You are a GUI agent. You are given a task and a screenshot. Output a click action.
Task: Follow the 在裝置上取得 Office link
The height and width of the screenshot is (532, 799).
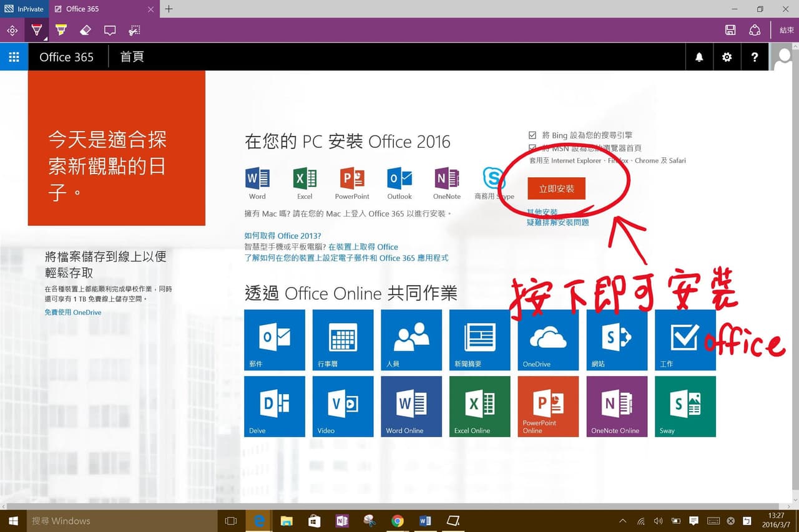tap(363, 247)
